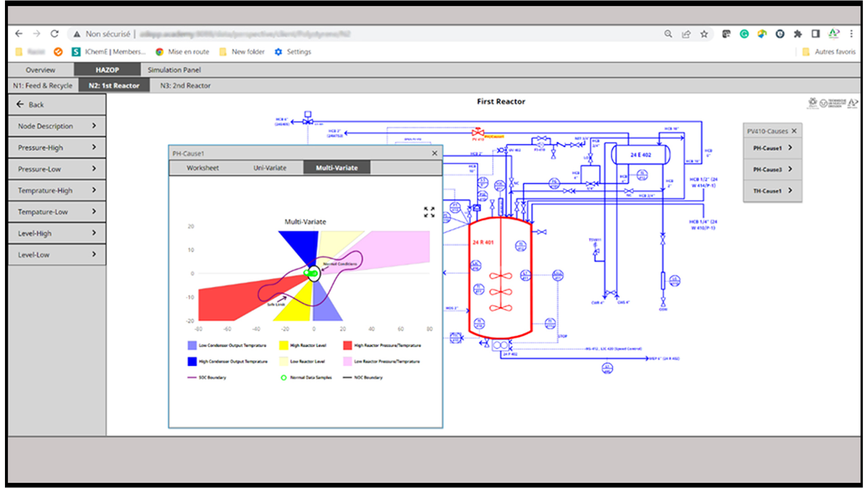Toggle the Normal Data Samples legend entry
This screenshot has width=868, height=488.
[x=284, y=377]
